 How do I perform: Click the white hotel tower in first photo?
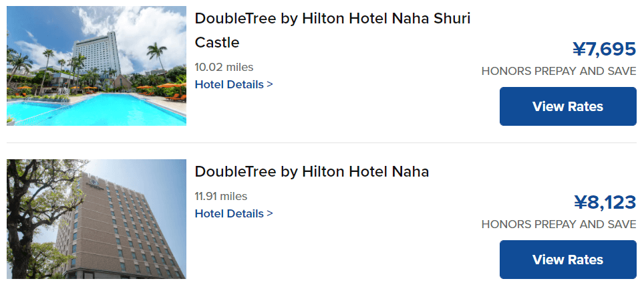[98, 55]
